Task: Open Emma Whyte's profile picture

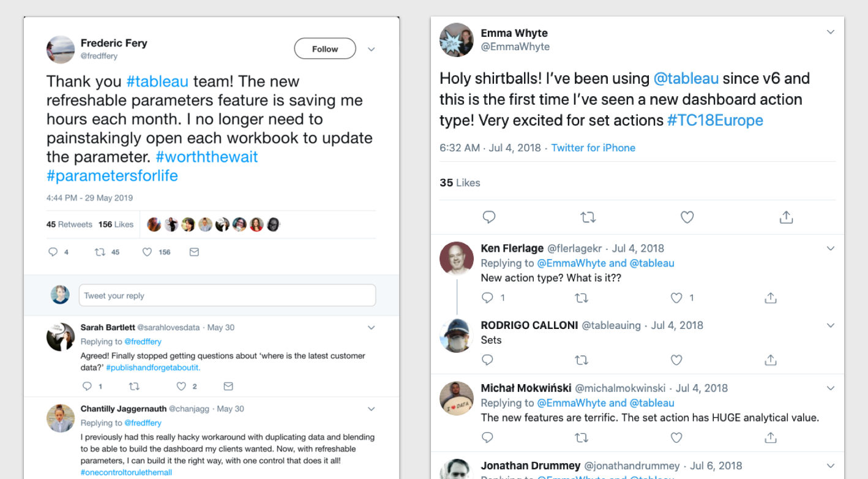Action: [457, 40]
